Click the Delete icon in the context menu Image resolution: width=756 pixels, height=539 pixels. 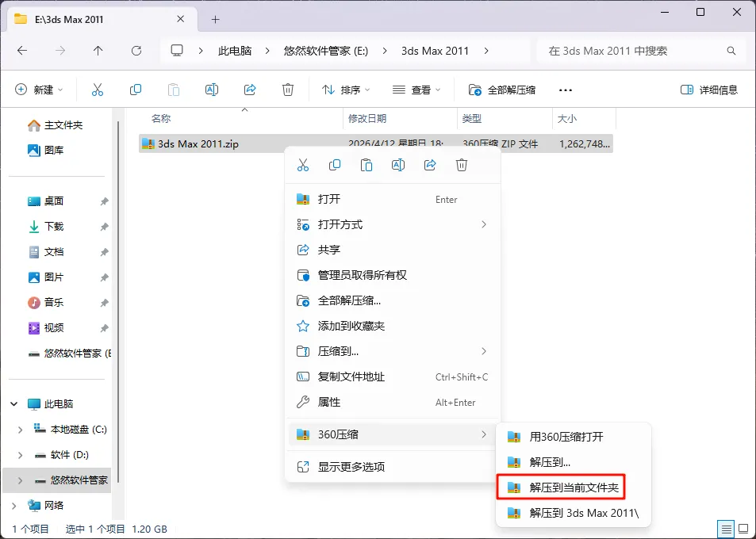pyautogui.click(x=462, y=165)
